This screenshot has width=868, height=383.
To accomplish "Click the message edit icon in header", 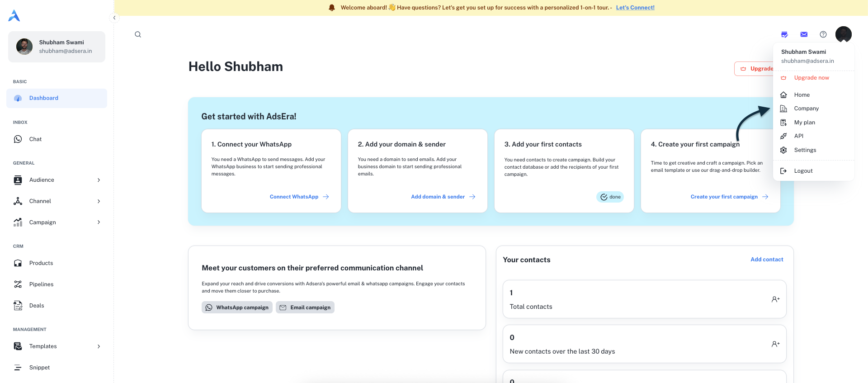I will pyautogui.click(x=784, y=34).
